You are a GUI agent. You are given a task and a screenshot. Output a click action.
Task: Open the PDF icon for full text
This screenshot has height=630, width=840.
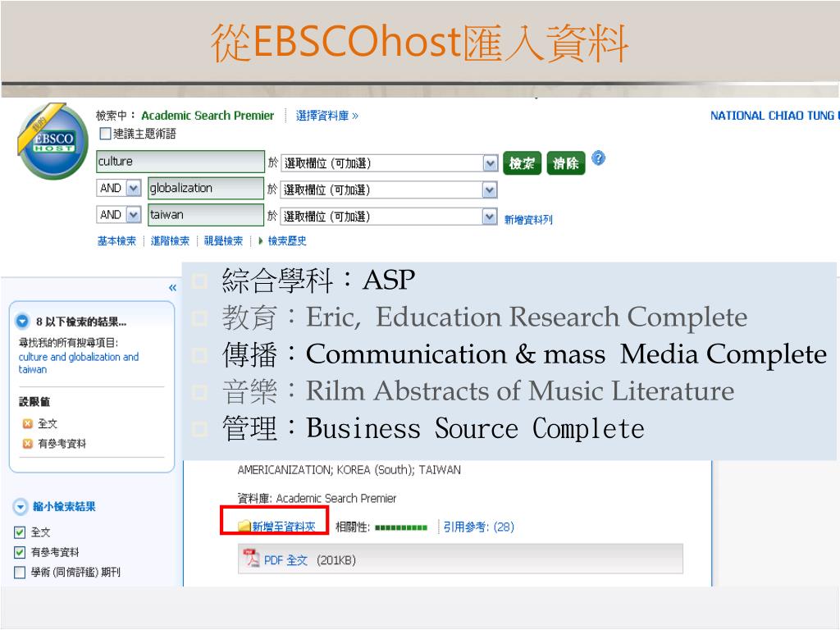pos(250,558)
